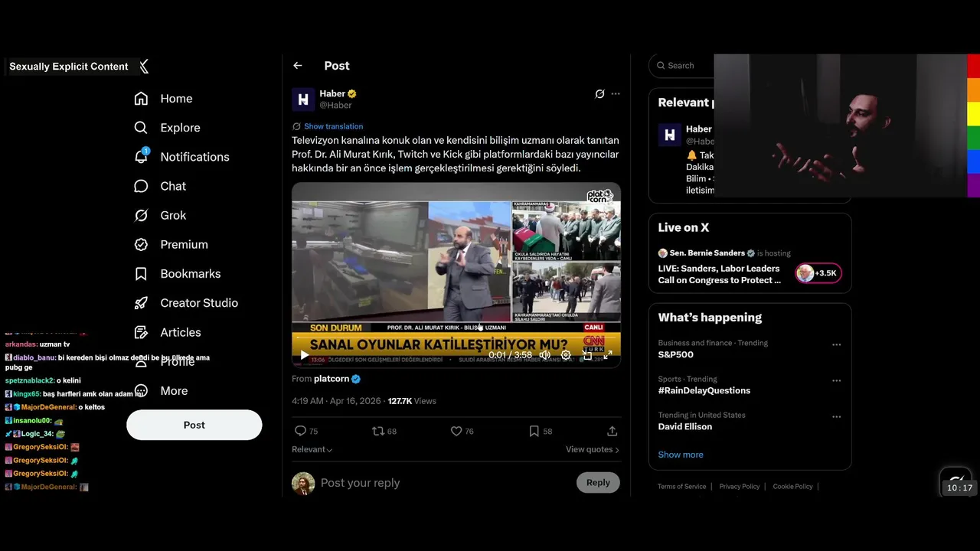
Task: Open Cookie Policy link
Action: click(x=792, y=487)
